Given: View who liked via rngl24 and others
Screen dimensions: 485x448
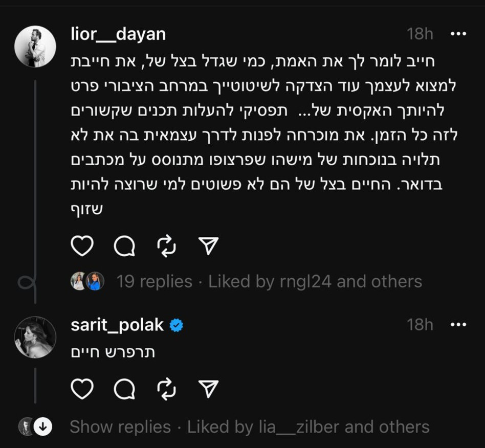Looking at the screenshot, I should 314,281.
